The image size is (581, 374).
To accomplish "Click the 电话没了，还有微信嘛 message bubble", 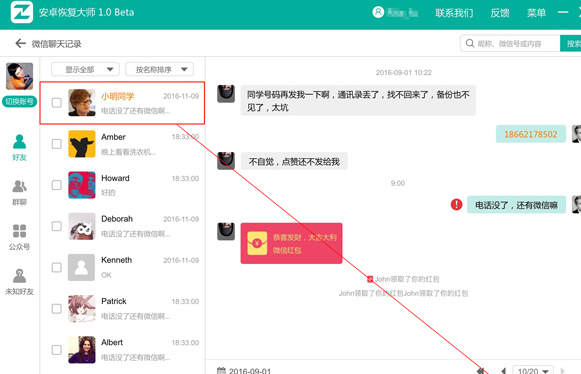I will pyautogui.click(x=516, y=205).
